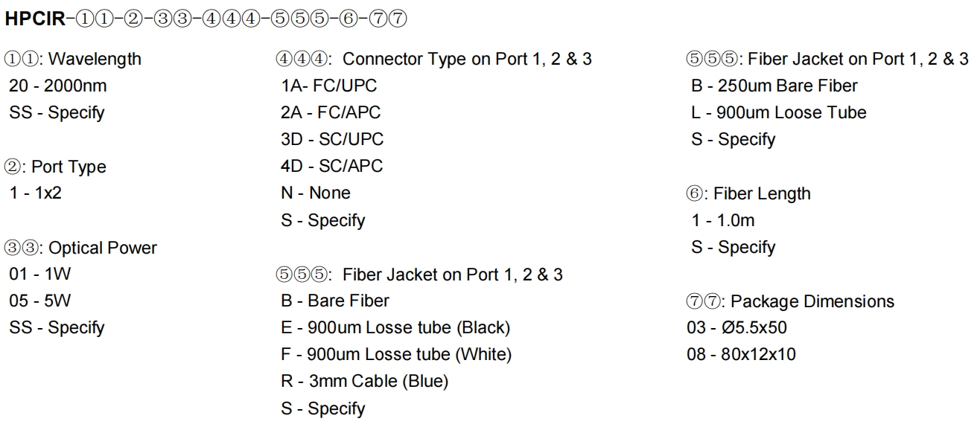Pick the "N - None" connector option

click(x=316, y=193)
